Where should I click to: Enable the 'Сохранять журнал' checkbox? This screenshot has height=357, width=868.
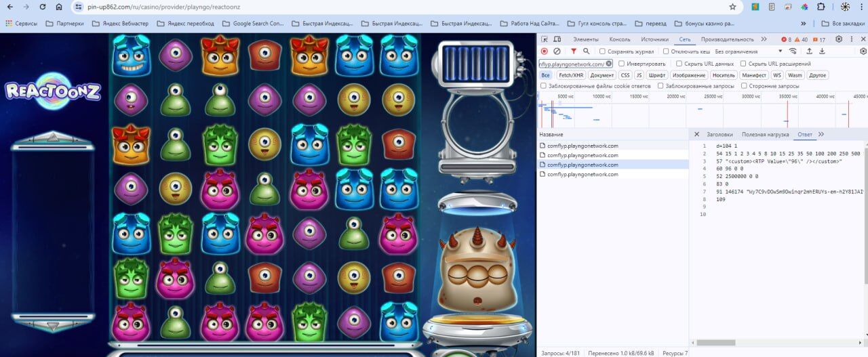[602, 51]
